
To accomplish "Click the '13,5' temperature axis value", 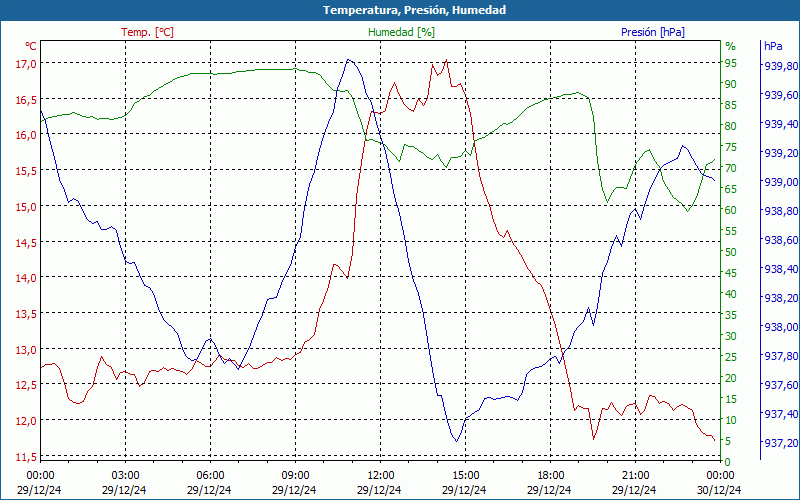I will (26, 314).
